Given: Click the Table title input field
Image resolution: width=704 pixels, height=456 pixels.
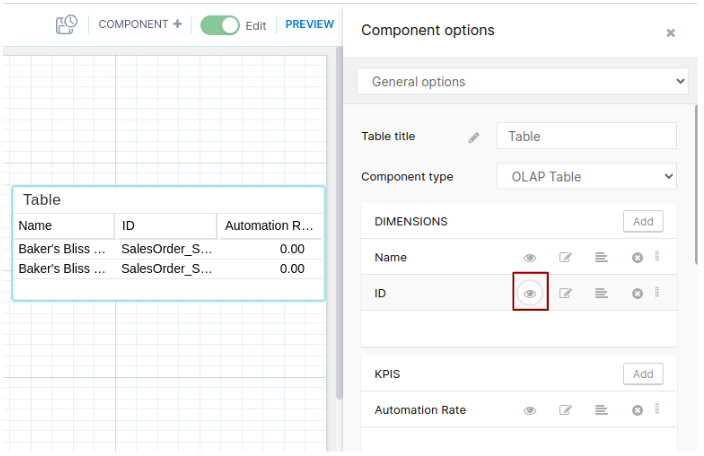Looking at the screenshot, I should pos(586,136).
